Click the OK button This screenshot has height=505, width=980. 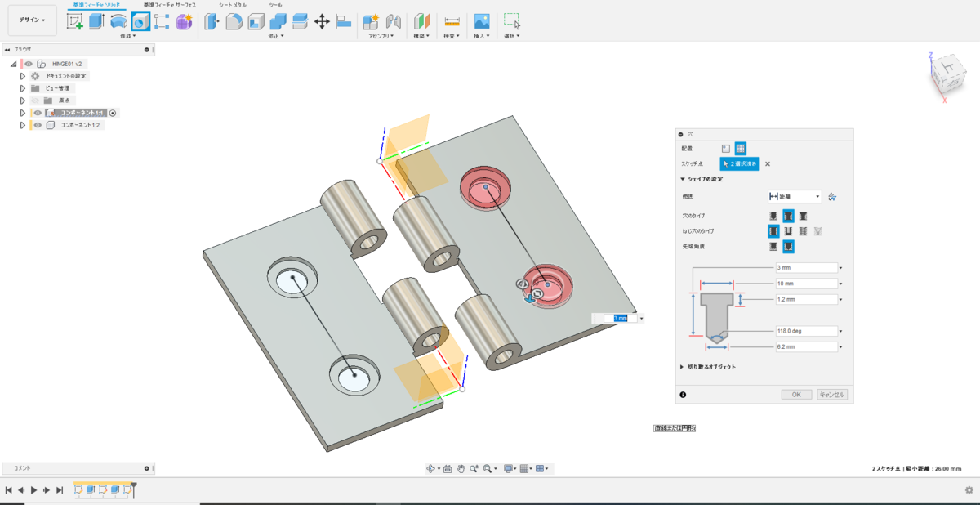point(796,394)
